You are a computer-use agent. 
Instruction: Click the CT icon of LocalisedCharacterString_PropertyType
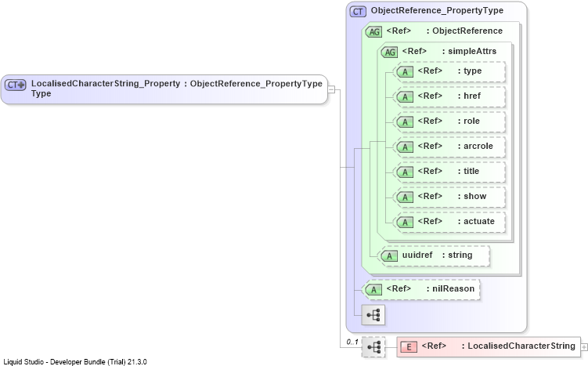point(16,85)
